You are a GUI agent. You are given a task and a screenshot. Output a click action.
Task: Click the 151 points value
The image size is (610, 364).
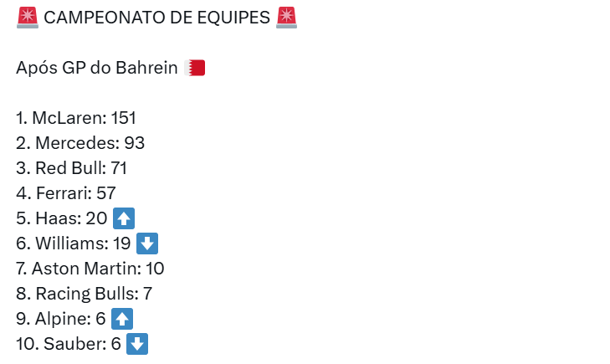pyautogui.click(x=123, y=118)
